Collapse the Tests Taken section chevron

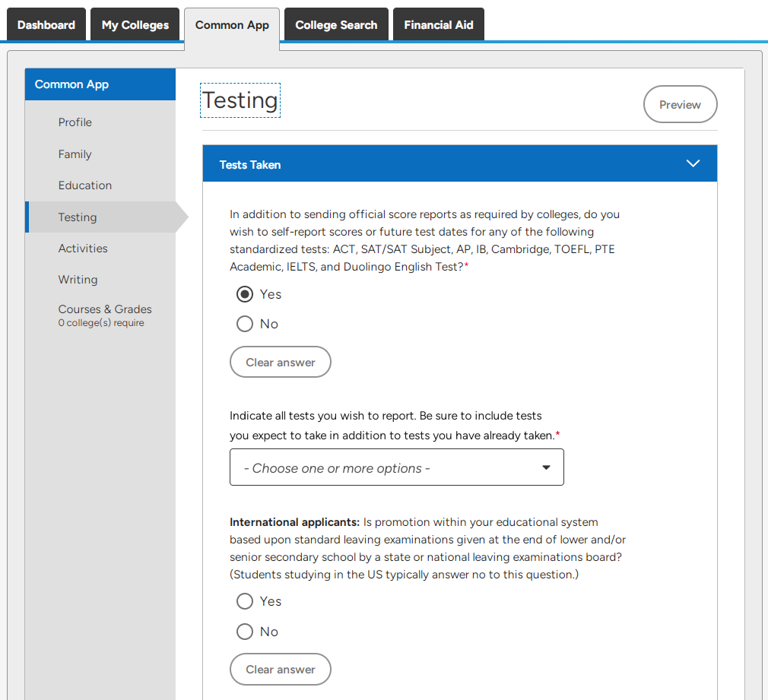click(x=693, y=163)
